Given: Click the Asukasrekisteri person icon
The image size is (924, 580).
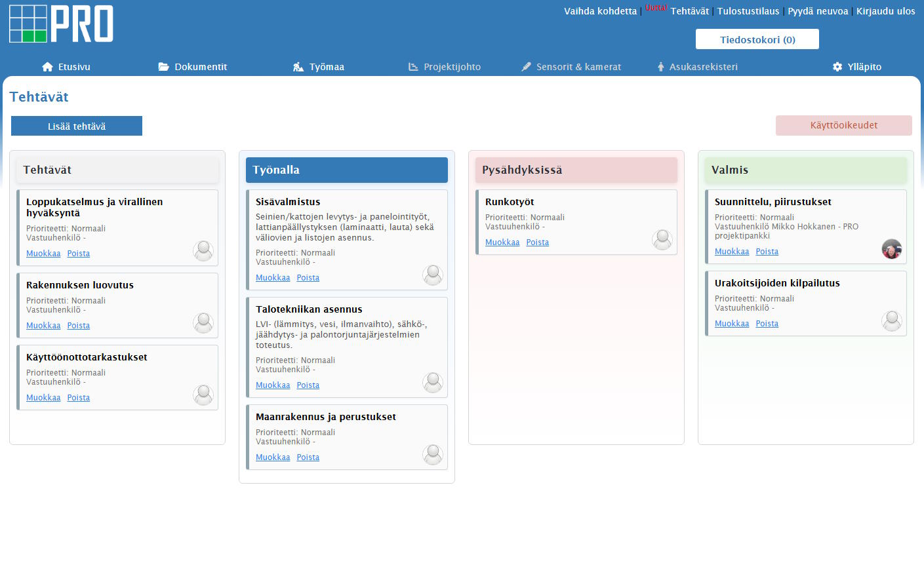Looking at the screenshot, I should click(660, 67).
